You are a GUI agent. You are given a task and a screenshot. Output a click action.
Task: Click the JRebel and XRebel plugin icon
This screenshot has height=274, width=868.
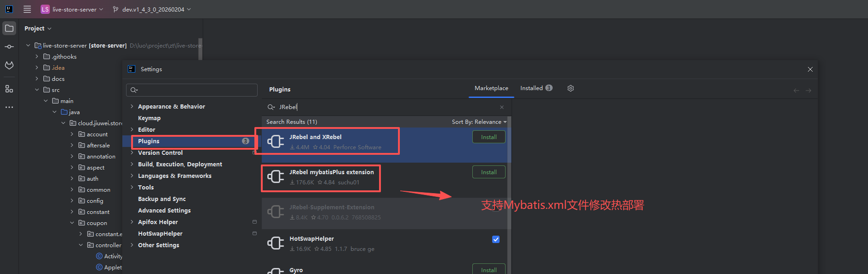click(276, 141)
